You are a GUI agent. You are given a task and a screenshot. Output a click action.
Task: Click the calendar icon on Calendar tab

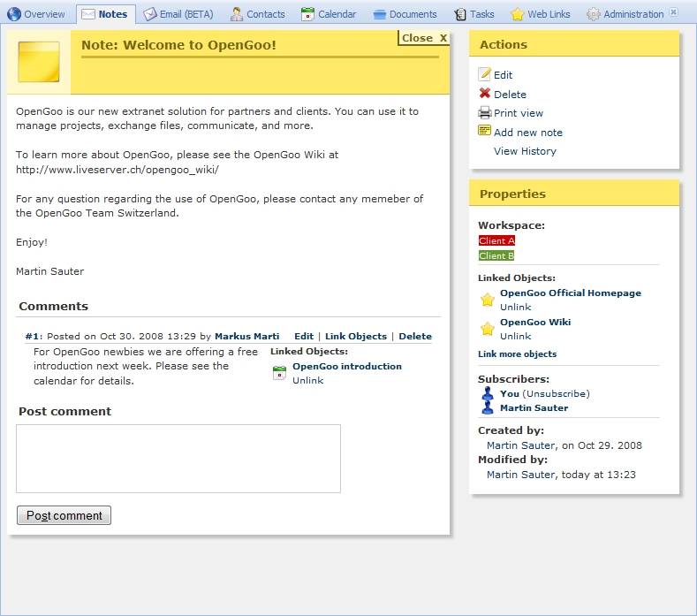coord(307,14)
